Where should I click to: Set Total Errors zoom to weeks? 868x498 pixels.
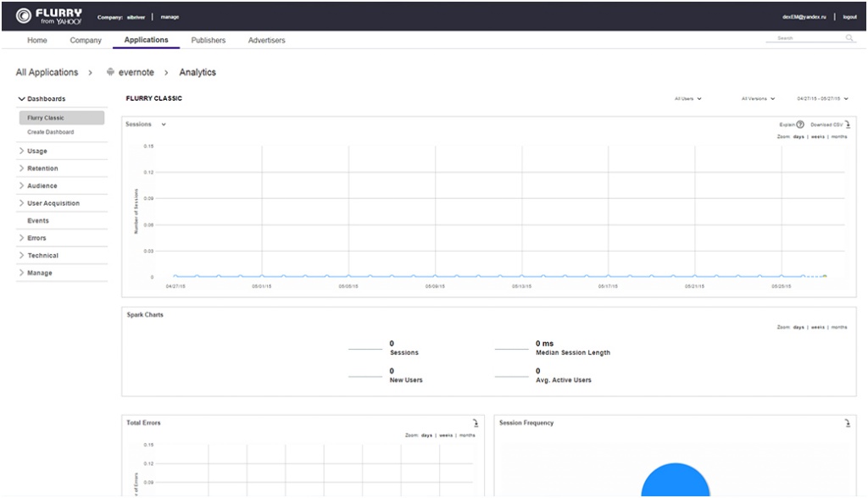pos(446,435)
